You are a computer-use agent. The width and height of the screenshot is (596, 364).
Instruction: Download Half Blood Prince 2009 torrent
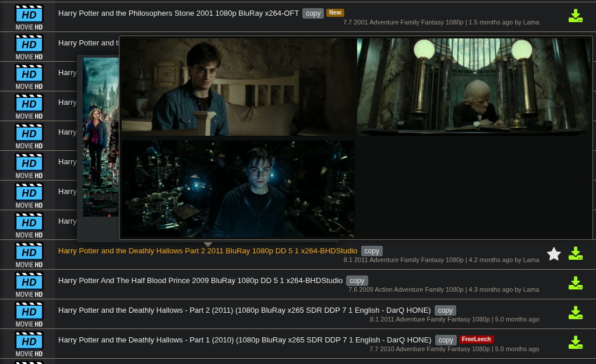[x=576, y=283]
